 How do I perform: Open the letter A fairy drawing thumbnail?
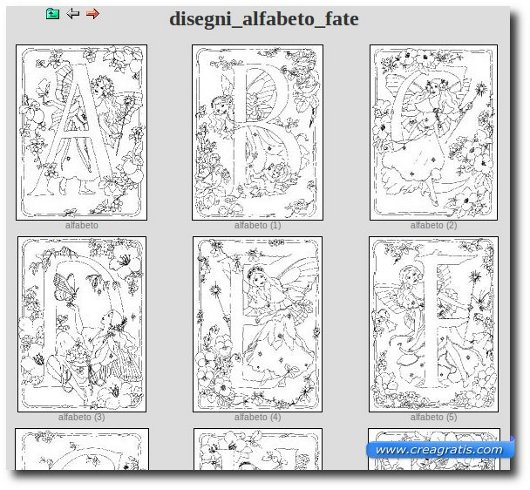click(81, 132)
